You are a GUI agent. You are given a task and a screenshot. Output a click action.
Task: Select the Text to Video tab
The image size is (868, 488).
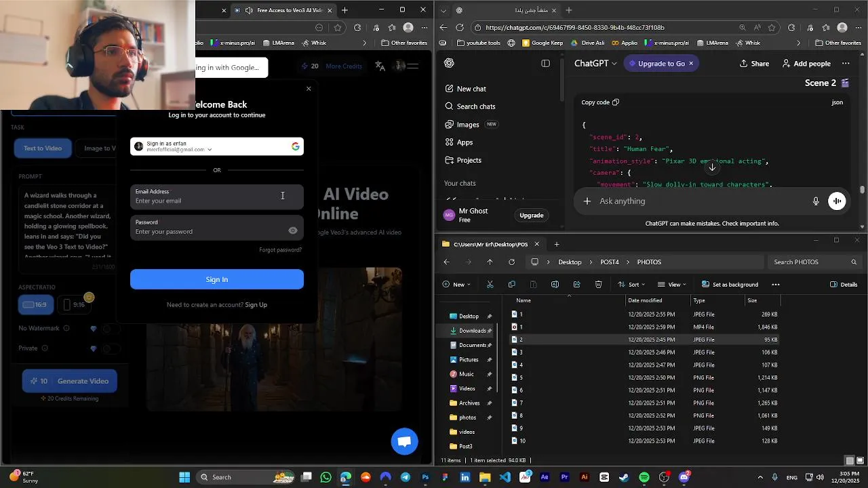(x=43, y=148)
